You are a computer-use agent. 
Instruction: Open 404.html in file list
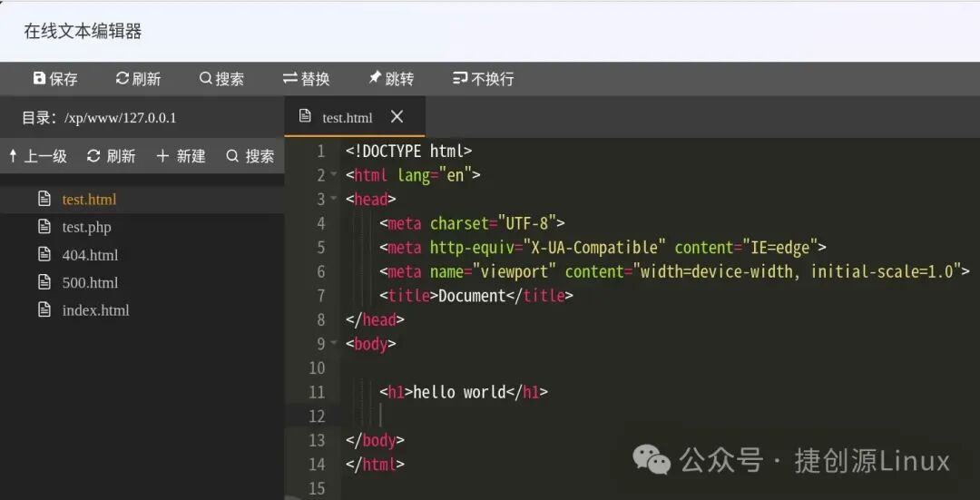90,254
